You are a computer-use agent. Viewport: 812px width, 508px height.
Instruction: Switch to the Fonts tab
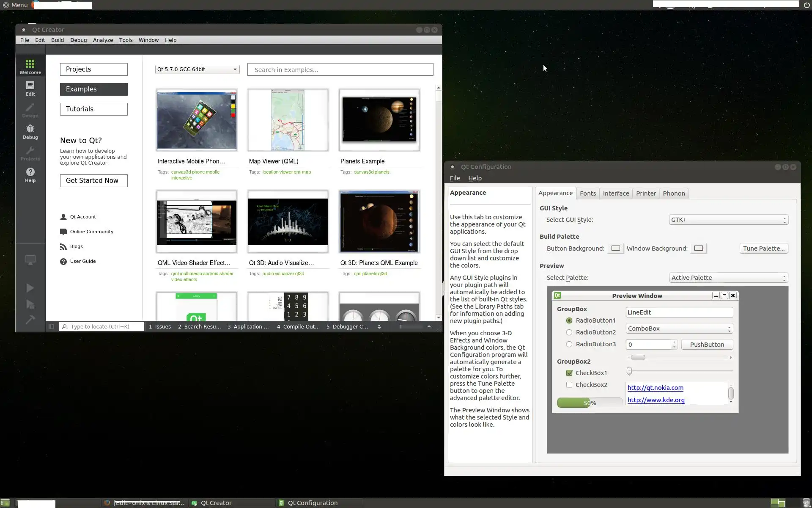[587, 193]
